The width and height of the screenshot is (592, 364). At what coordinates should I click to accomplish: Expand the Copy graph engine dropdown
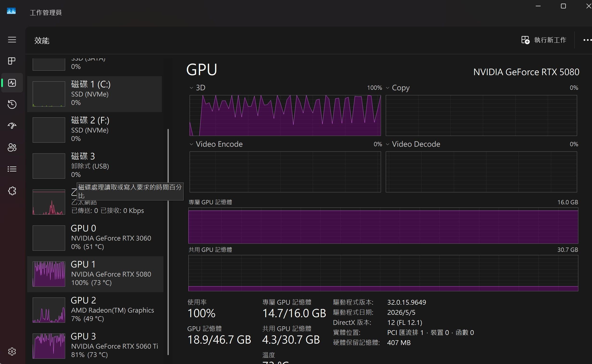[x=387, y=88]
